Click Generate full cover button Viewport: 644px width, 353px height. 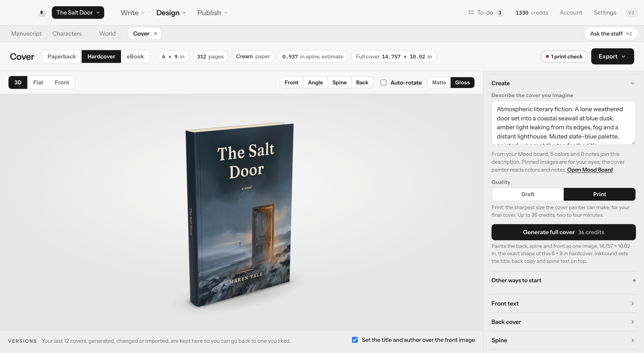pos(563,232)
